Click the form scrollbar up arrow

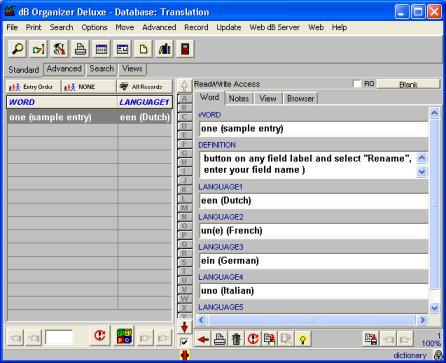coord(434,113)
